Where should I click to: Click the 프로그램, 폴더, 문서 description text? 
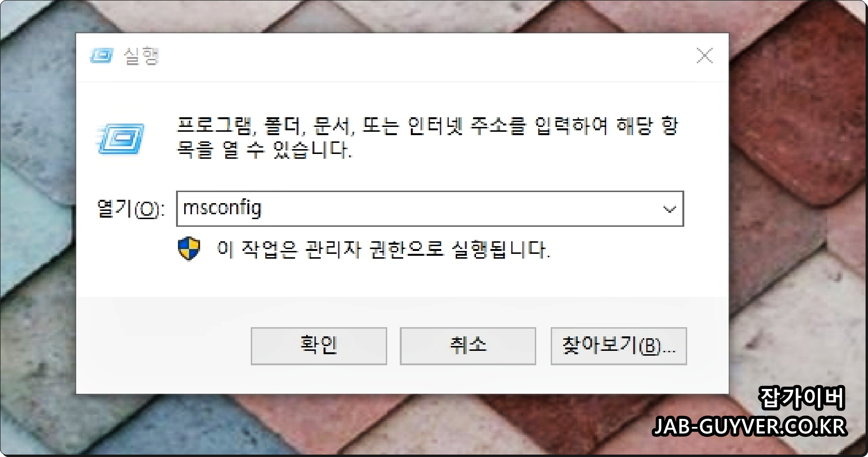(427, 138)
